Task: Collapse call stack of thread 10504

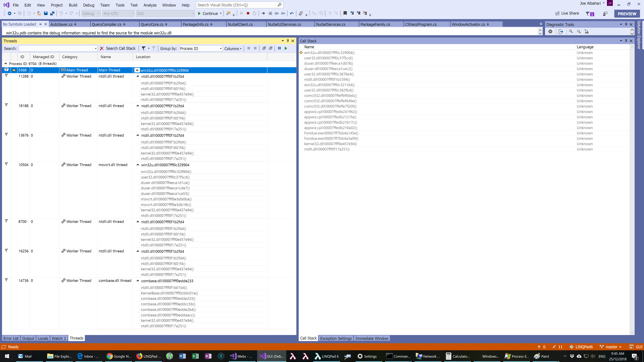Action: tap(138, 165)
